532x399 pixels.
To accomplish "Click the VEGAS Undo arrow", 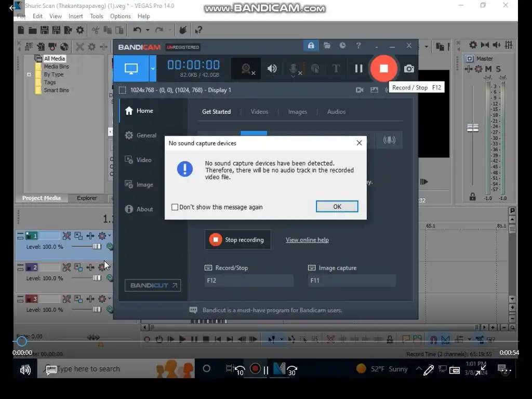I will point(137,30).
